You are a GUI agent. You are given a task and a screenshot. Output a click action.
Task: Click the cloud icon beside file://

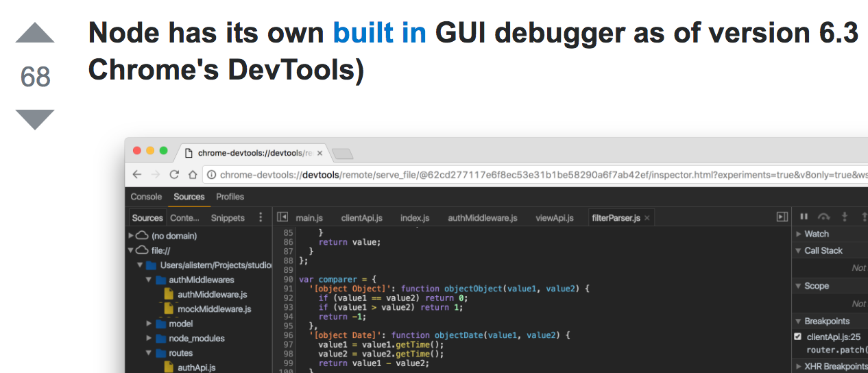pos(142,250)
